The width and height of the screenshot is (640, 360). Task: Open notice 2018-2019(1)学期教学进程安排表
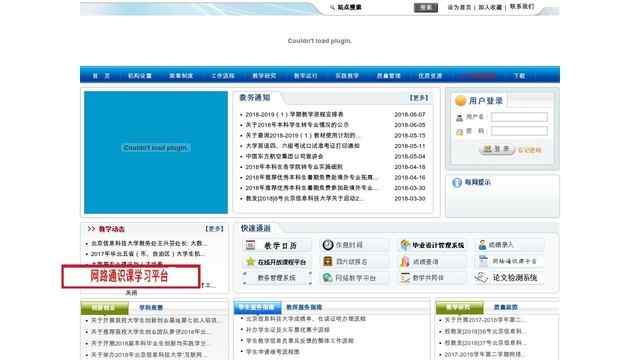(294, 115)
